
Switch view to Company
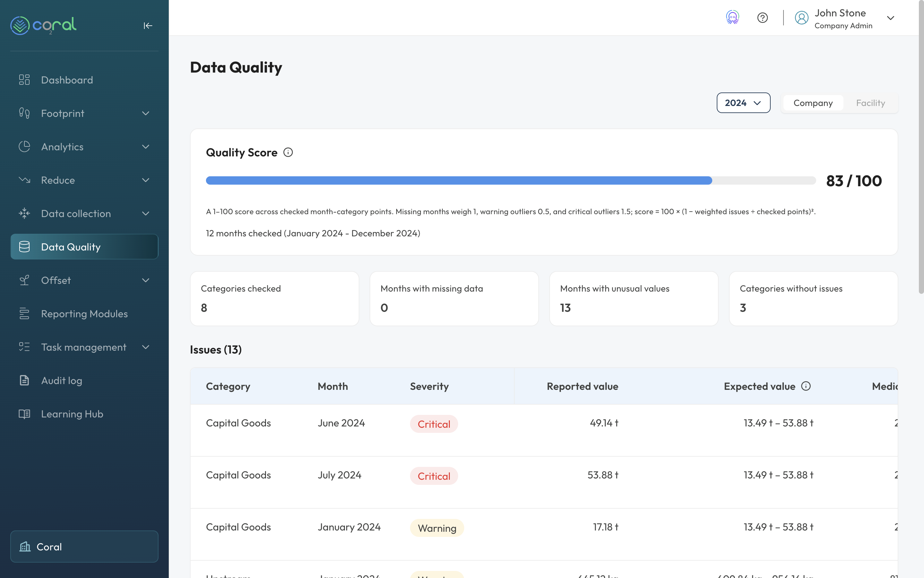click(813, 103)
